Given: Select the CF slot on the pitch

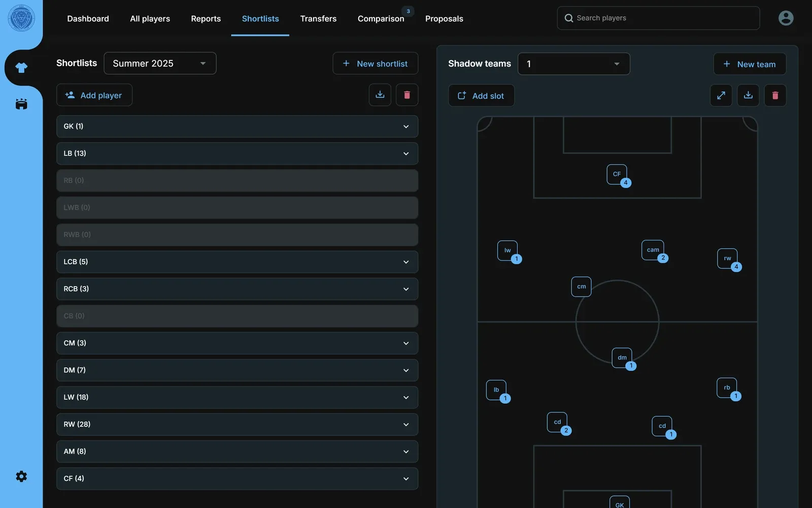Looking at the screenshot, I should [617, 174].
